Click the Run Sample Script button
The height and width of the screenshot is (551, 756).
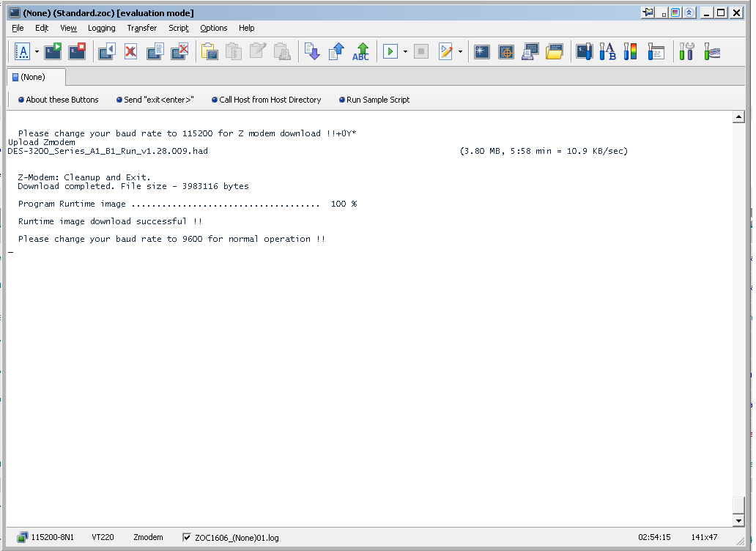(x=374, y=100)
